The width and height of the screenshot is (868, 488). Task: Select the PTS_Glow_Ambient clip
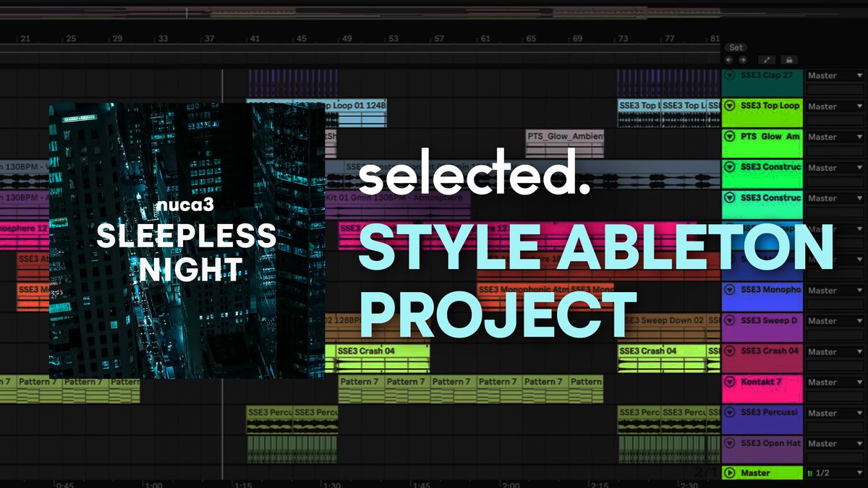point(565,143)
